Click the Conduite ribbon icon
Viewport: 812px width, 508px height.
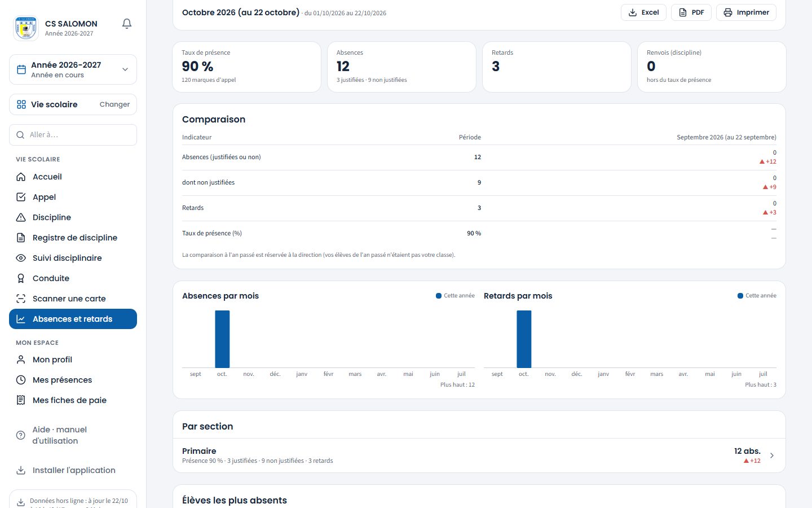21,278
